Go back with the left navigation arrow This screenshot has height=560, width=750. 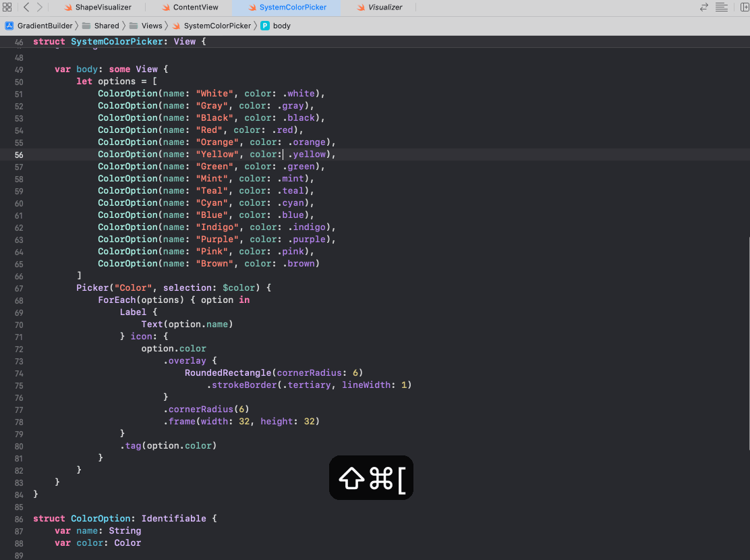[x=26, y=7]
